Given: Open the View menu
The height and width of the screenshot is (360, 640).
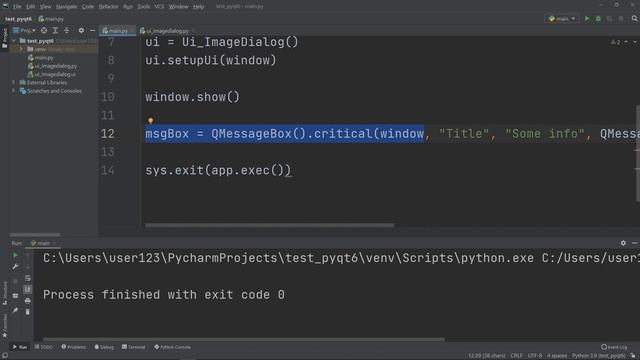Looking at the screenshot, I should 45,7.
